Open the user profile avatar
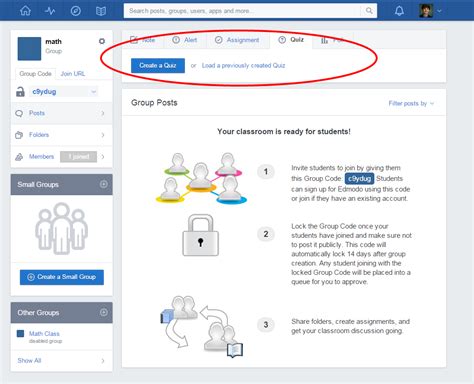The width and height of the screenshot is (474, 384). pyautogui.click(x=426, y=11)
